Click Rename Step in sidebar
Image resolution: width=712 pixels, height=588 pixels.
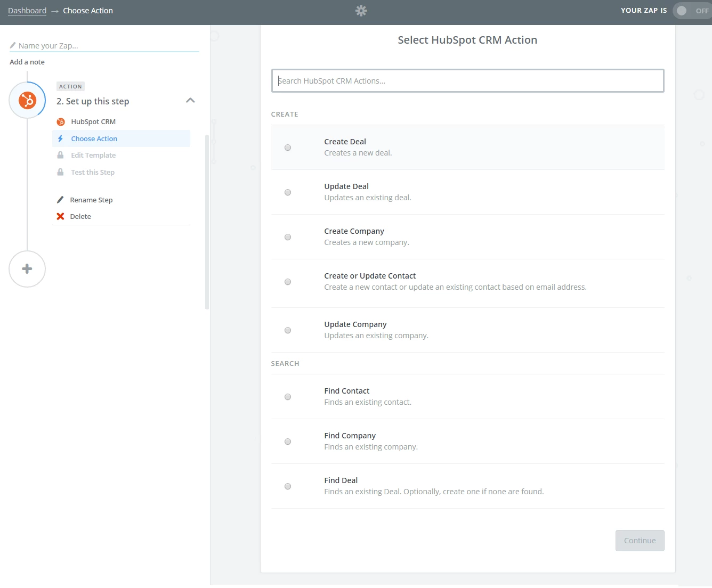(x=91, y=200)
